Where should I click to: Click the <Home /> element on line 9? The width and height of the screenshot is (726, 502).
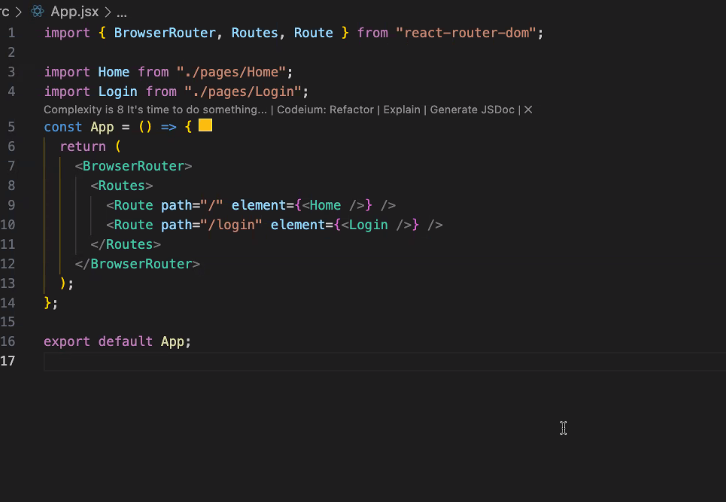point(333,205)
